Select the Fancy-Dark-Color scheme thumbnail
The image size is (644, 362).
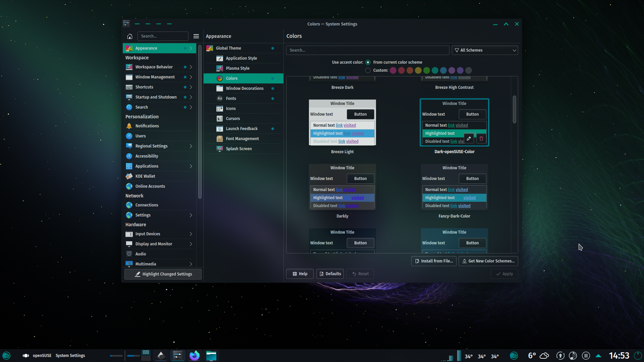click(454, 187)
